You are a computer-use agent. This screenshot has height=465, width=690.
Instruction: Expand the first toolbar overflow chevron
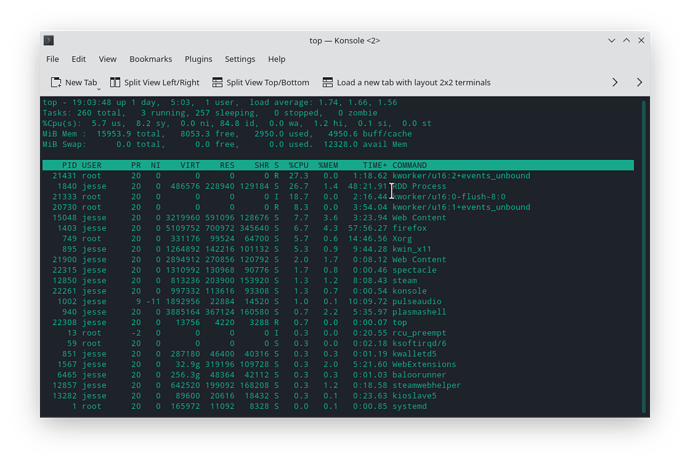(x=615, y=82)
